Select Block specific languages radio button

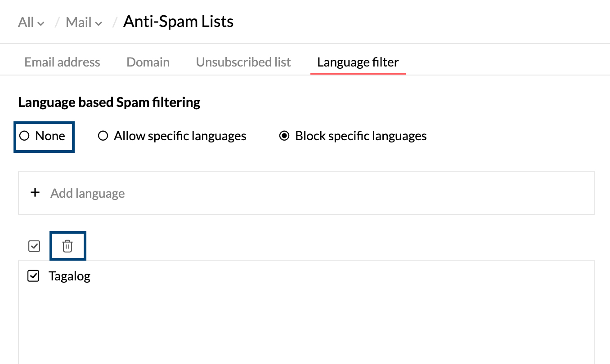click(x=284, y=136)
